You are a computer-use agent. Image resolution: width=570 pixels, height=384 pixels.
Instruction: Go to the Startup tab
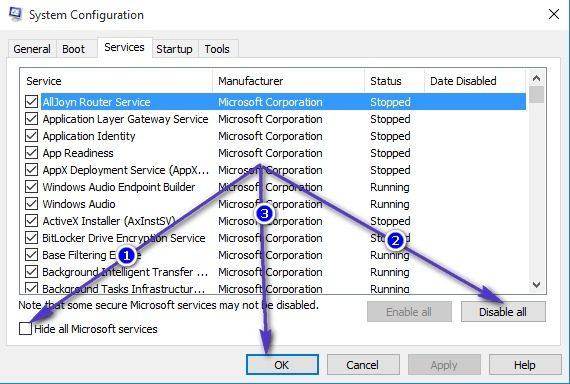(174, 49)
